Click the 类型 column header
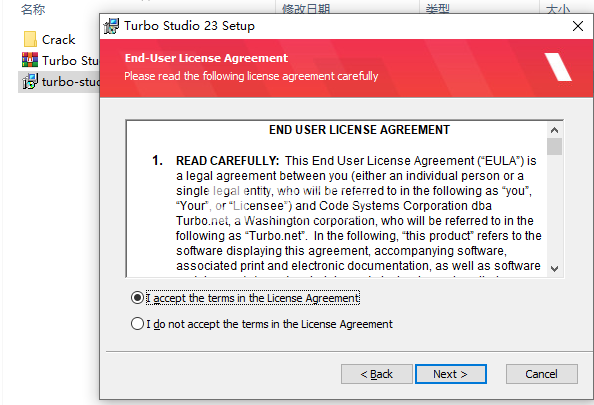This screenshot has height=405, width=594. click(x=438, y=9)
